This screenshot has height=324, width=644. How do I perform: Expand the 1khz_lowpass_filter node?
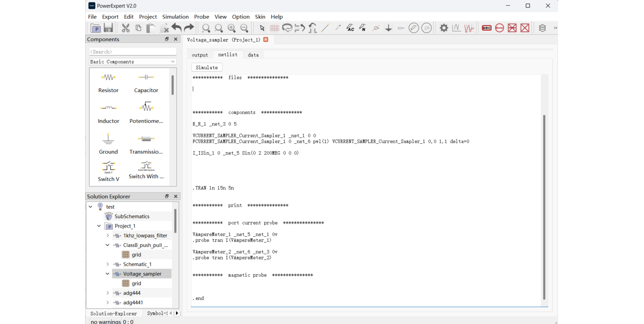coord(108,235)
